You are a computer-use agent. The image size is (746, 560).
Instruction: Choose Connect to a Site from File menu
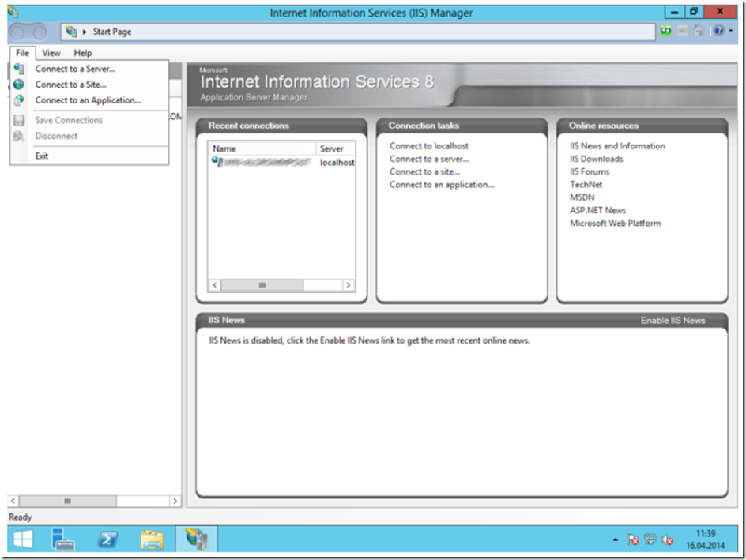click(x=89, y=85)
